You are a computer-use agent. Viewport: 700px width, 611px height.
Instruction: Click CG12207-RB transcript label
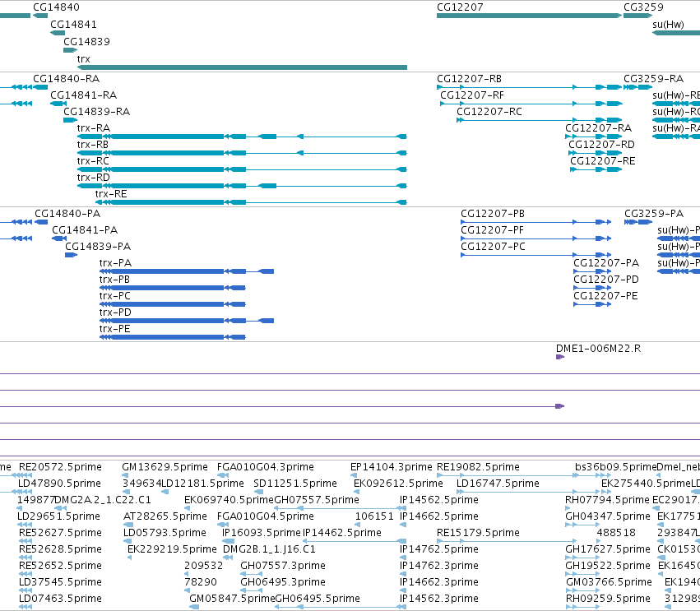coord(469,79)
